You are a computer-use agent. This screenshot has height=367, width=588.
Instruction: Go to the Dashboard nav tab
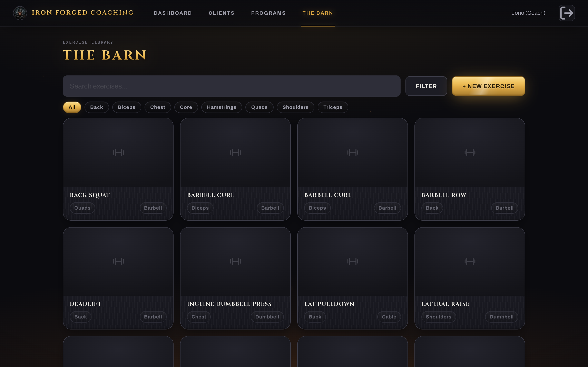(173, 13)
